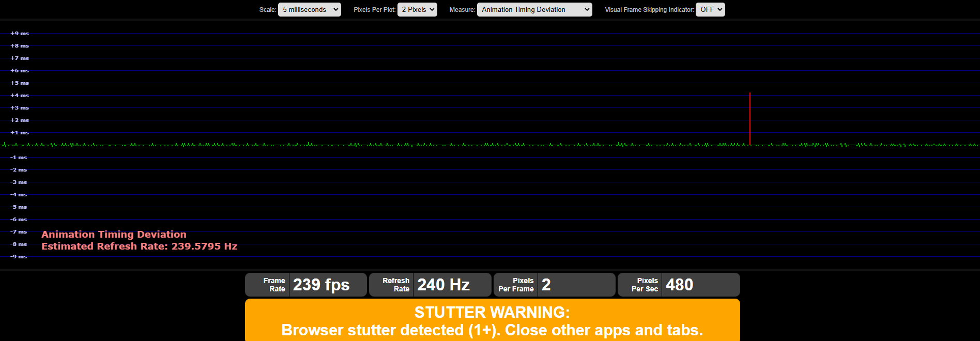980x341 pixels.
Task: Open the Measure dropdown menu
Action: 534,10
